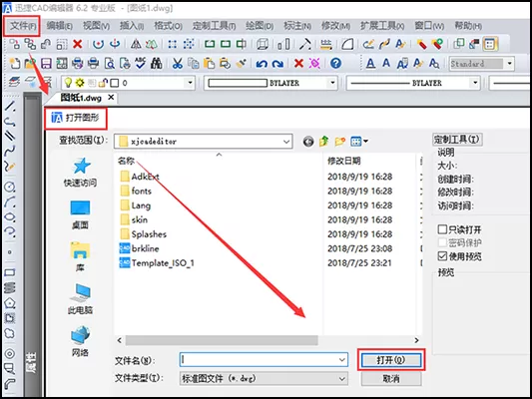Viewport: 532px width, 399px height.
Task: Click the magnifier print preview icon
Action: coord(109,64)
